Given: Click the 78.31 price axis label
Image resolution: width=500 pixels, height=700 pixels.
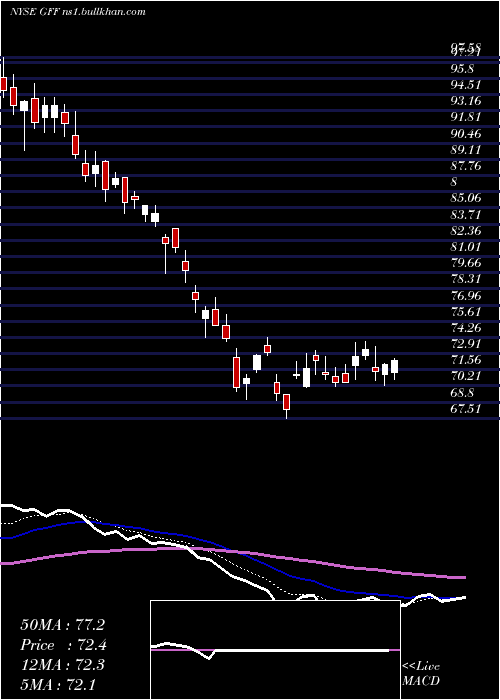Looking at the screenshot, I should [466, 279].
